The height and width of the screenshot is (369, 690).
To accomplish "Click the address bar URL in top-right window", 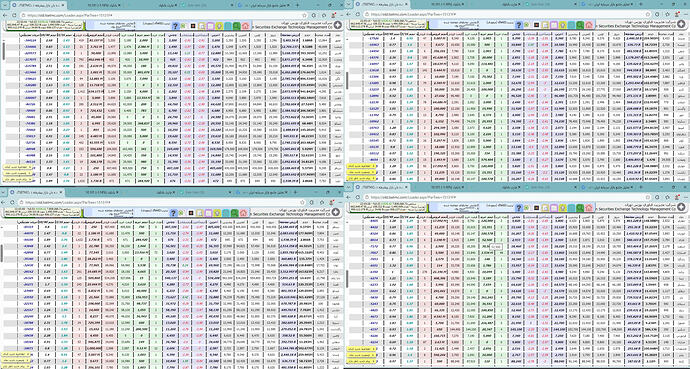I will (x=413, y=14).
